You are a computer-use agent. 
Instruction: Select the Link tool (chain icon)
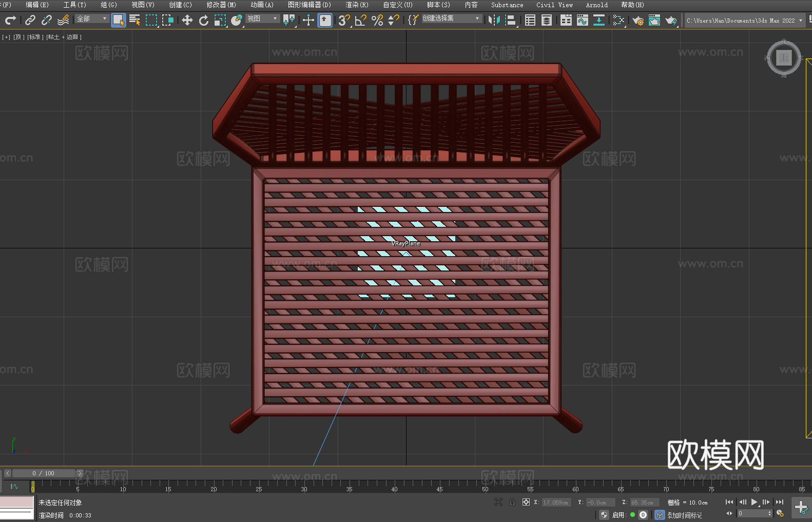coord(30,20)
